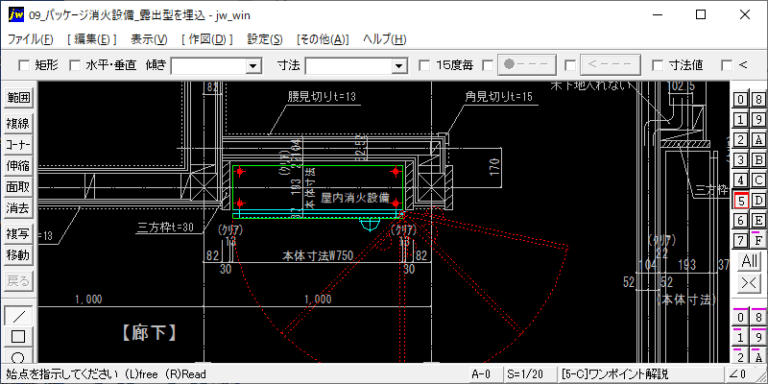
Task: Click the 屋内消火設備 label in drawing
Action: click(x=355, y=199)
